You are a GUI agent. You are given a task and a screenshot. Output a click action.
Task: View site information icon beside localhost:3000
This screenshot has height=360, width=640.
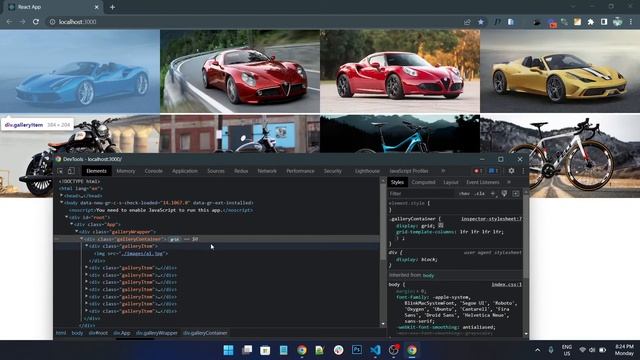coord(52,22)
